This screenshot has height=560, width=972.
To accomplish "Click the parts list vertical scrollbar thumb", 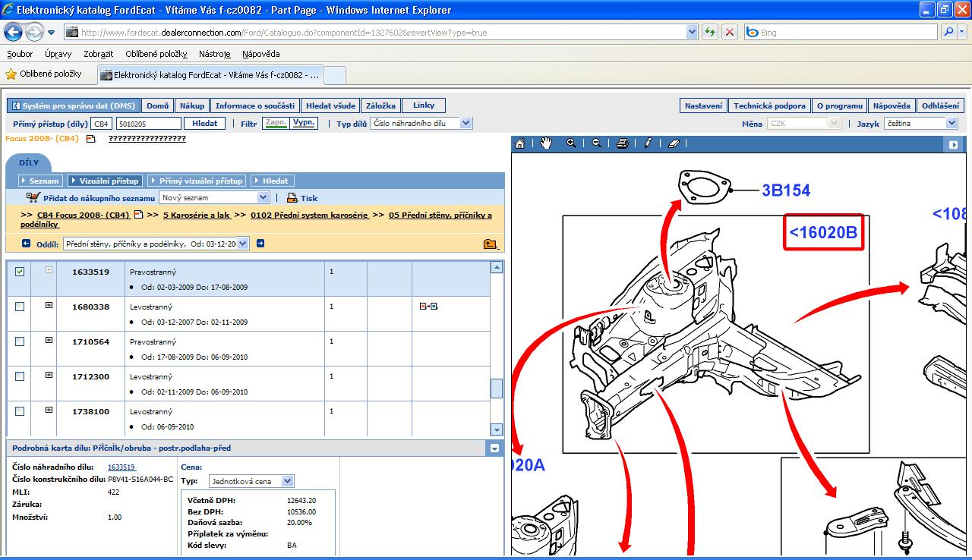I will [x=497, y=388].
